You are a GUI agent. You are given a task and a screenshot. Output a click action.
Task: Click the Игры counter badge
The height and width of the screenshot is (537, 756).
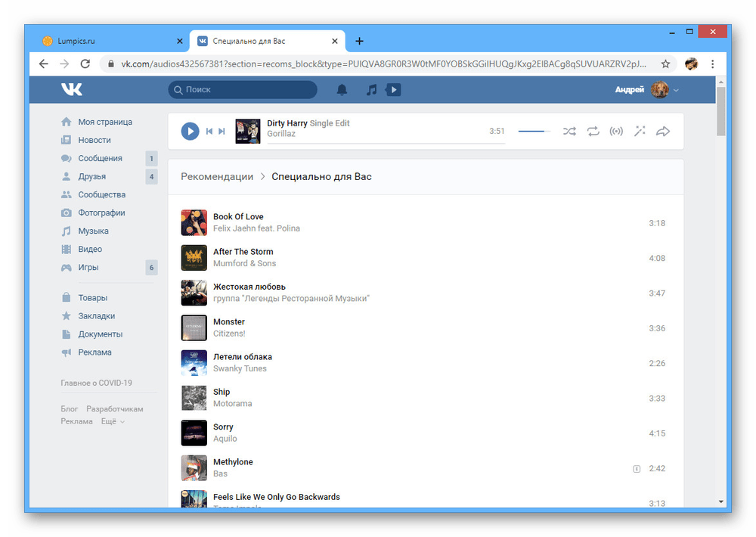151,267
